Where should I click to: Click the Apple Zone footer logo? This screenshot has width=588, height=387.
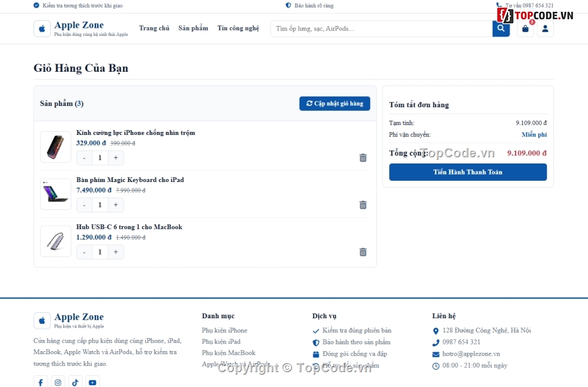pos(69,321)
